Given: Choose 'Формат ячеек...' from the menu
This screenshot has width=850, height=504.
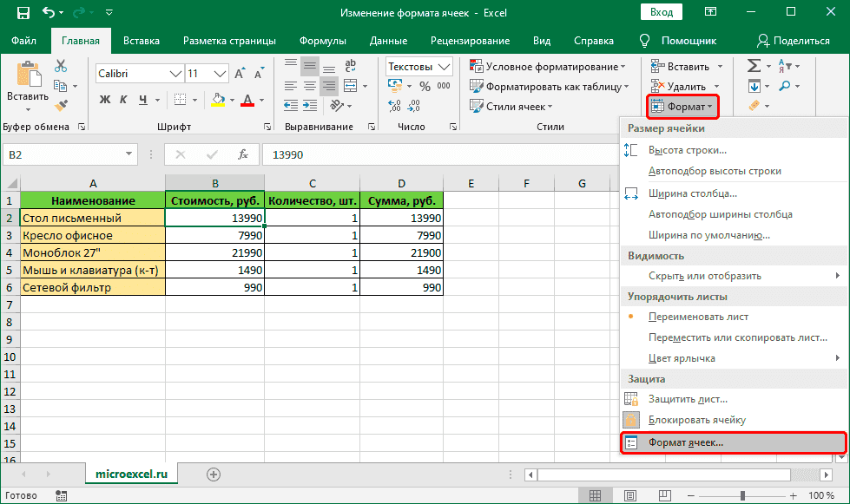Looking at the screenshot, I should [x=685, y=442].
